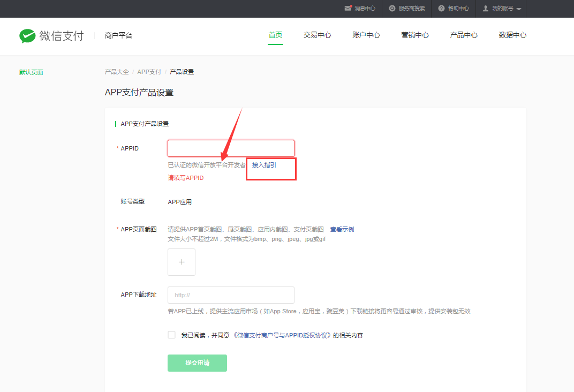Click the 查看示例 link
Screen dimensions: 574x392
click(342, 229)
